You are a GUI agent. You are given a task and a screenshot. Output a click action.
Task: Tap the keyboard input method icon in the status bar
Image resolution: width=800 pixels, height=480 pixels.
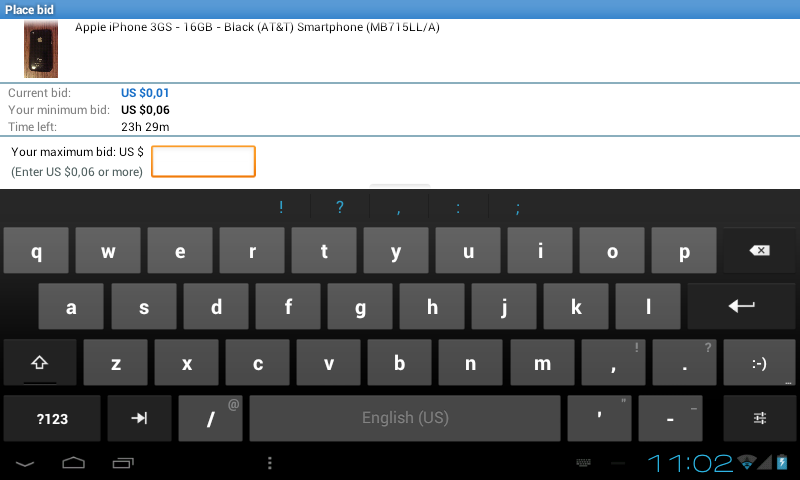click(x=583, y=463)
